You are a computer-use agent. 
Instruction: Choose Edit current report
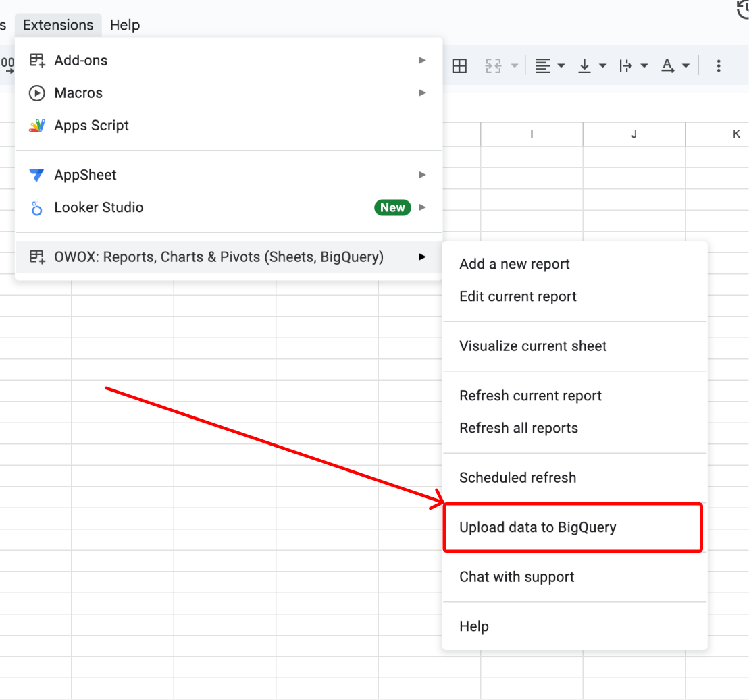click(575, 296)
